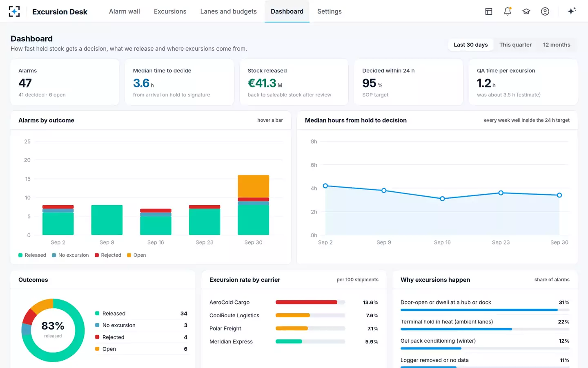Image resolution: width=588 pixels, height=368 pixels.
Task: Select the Last 30 days range
Action: [x=471, y=45]
